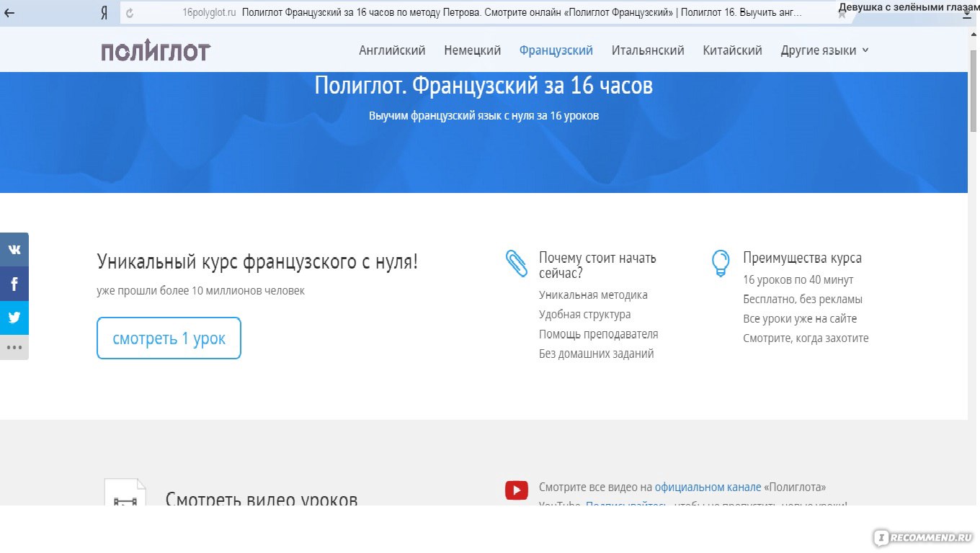This screenshot has width=980, height=553.
Task: Click the 'Преимущества курса' heading
Action: tap(802, 258)
